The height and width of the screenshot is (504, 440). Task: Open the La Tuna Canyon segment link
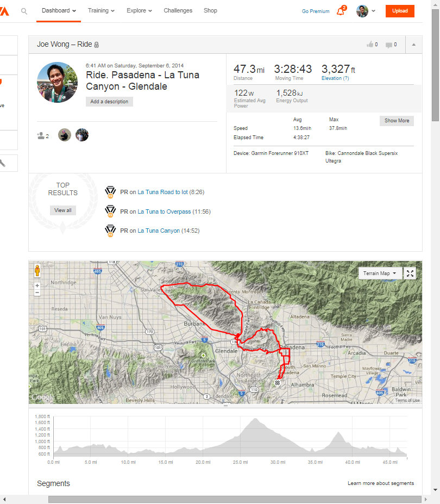[x=159, y=231]
